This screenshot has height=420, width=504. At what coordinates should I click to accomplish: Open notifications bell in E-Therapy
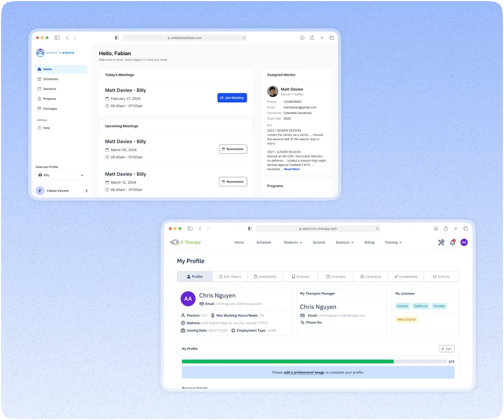(453, 243)
